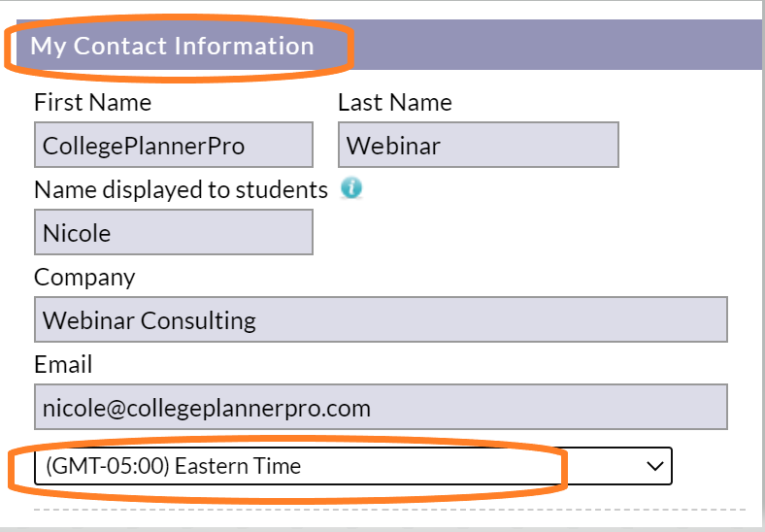Click the Name displayed to students label

(181, 190)
